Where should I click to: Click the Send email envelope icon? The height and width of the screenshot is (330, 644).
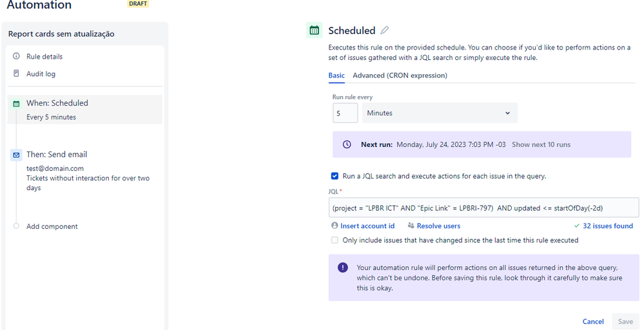click(x=16, y=155)
